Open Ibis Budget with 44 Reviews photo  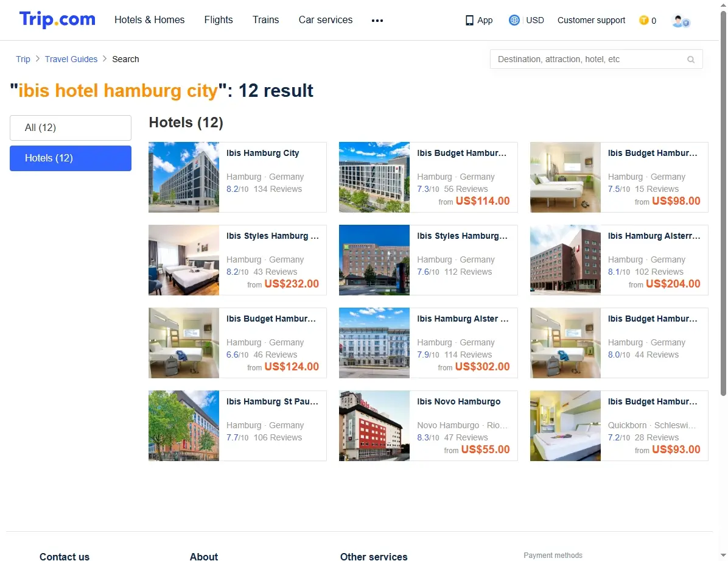click(565, 343)
